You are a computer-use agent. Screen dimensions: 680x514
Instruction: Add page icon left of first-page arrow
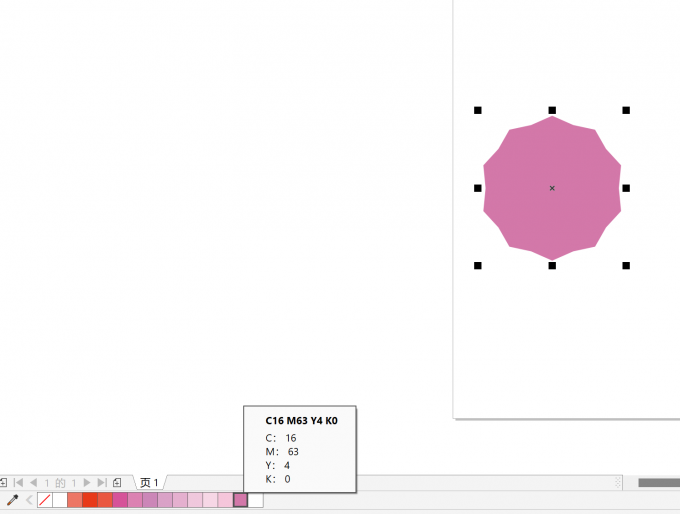3,482
